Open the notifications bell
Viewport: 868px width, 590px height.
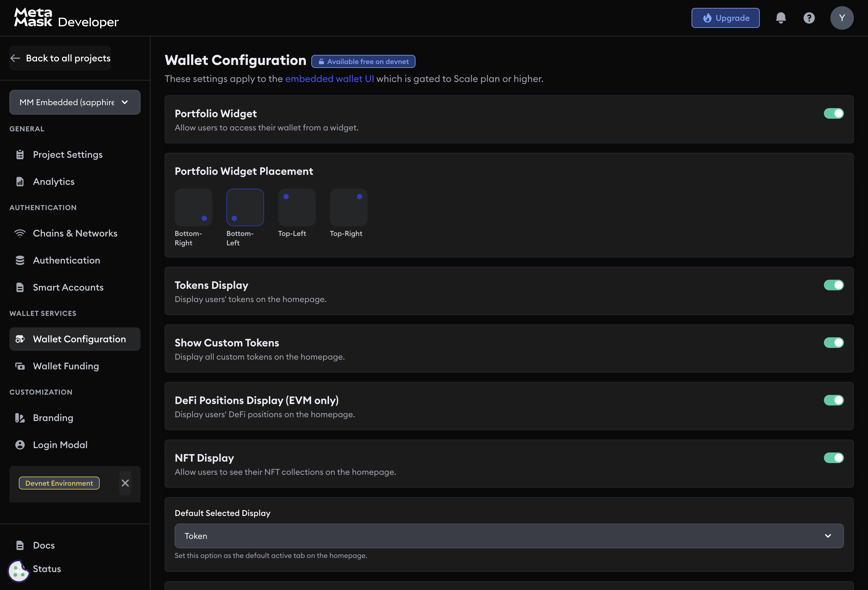click(781, 18)
